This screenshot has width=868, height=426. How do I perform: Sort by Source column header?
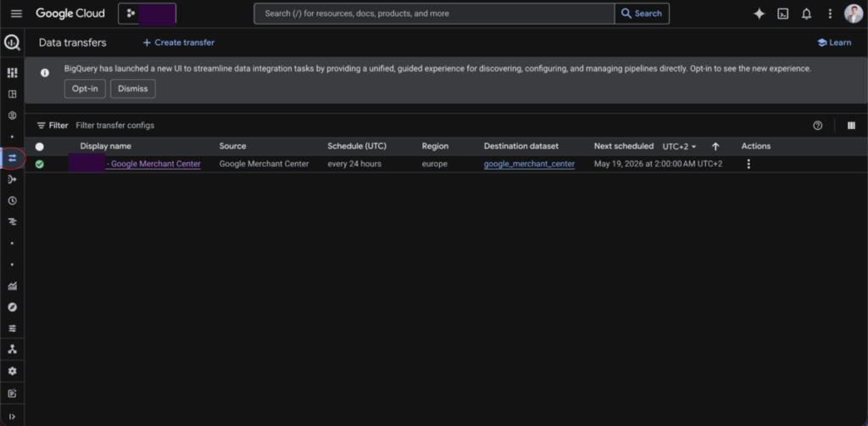(x=232, y=146)
